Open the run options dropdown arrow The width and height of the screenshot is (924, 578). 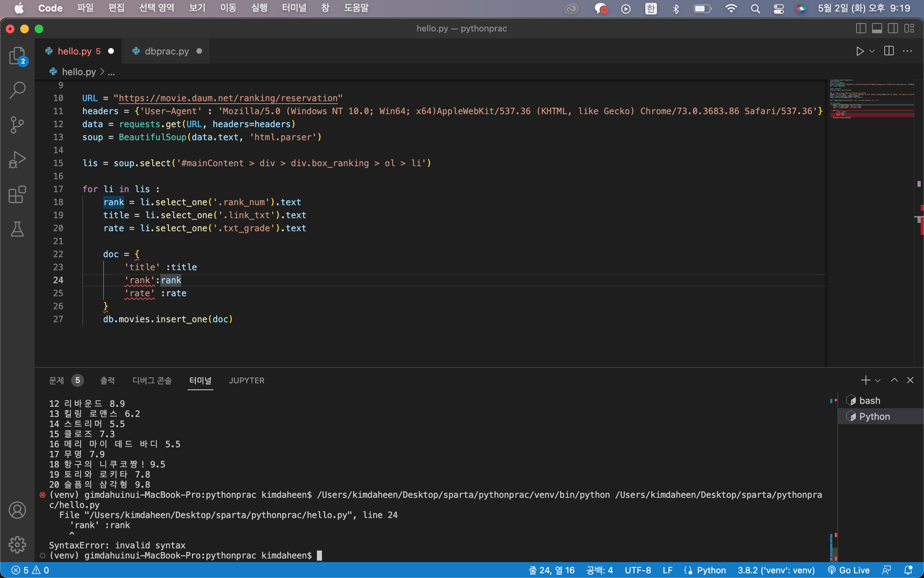[872, 51]
